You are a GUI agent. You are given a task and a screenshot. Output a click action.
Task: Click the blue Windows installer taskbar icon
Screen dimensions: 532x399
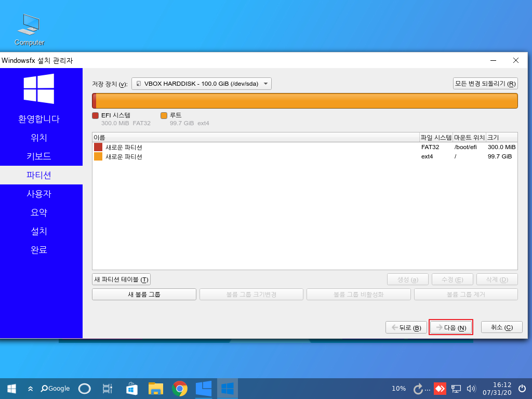[x=204, y=389]
